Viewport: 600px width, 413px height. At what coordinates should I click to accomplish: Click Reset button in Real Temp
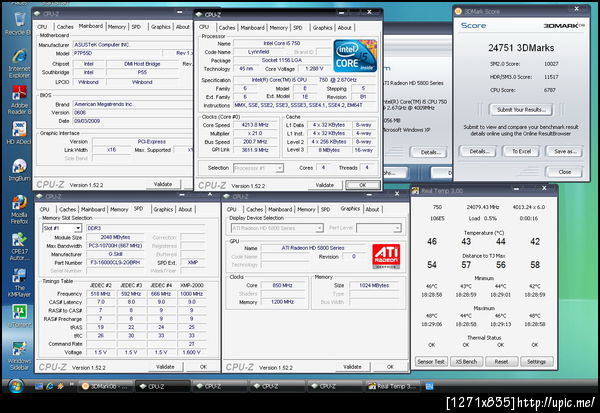coord(501,361)
